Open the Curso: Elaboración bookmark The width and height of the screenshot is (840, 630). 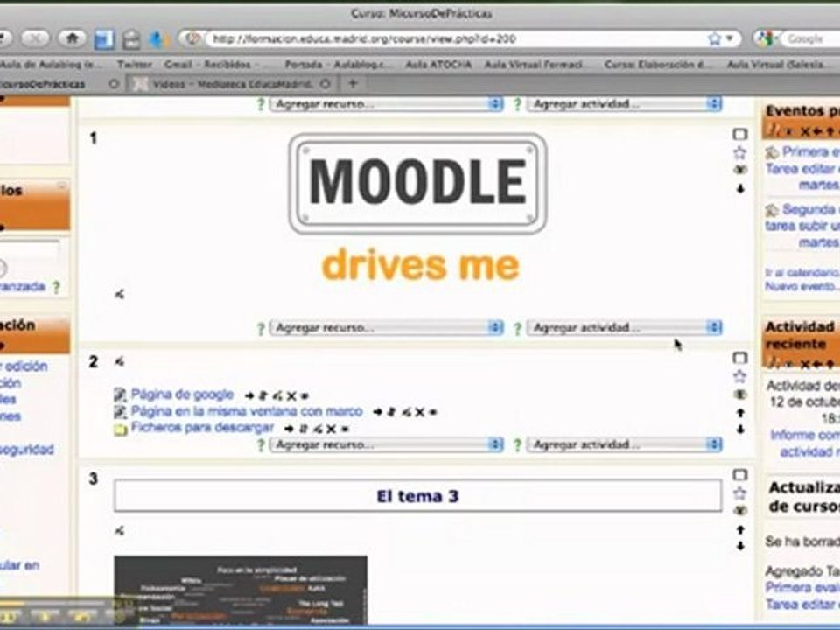point(658,64)
